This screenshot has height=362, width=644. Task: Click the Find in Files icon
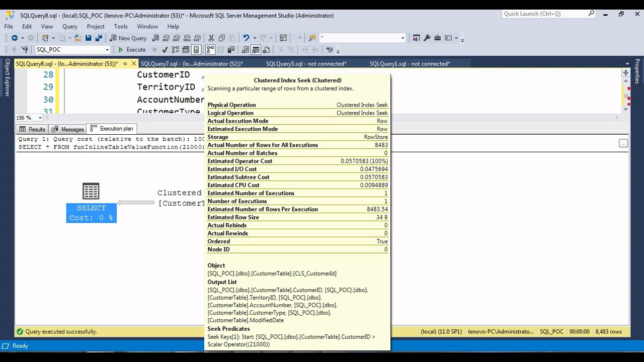(x=312, y=38)
